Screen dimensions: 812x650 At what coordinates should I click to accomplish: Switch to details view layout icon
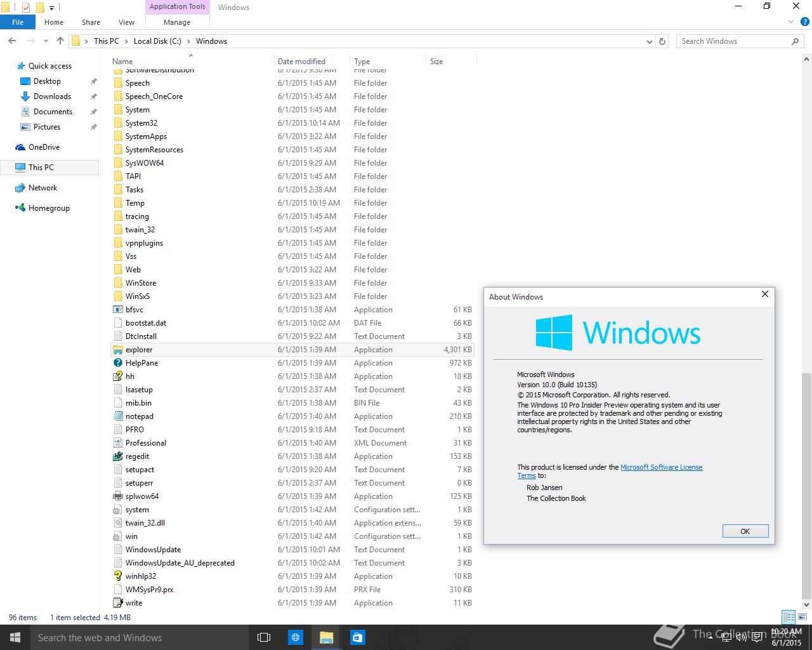(x=789, y=617)
